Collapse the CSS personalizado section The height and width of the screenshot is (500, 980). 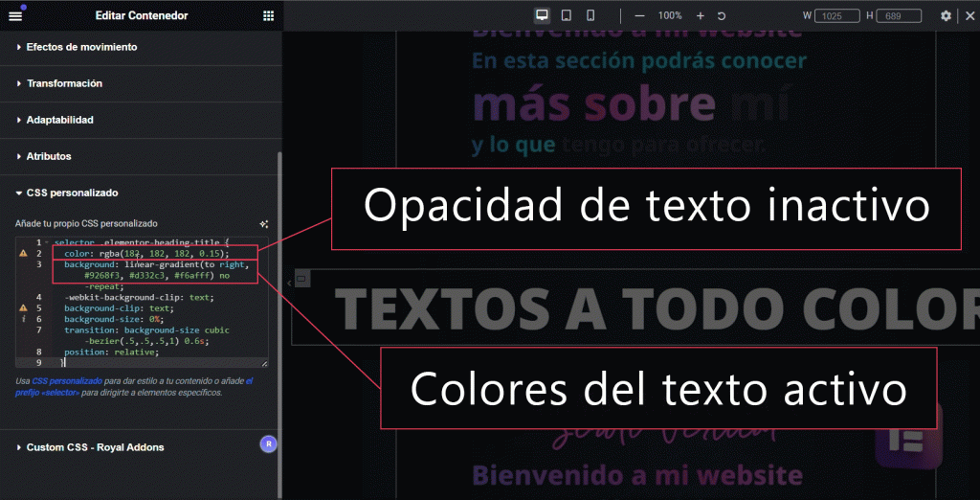(x=72, y=193)
